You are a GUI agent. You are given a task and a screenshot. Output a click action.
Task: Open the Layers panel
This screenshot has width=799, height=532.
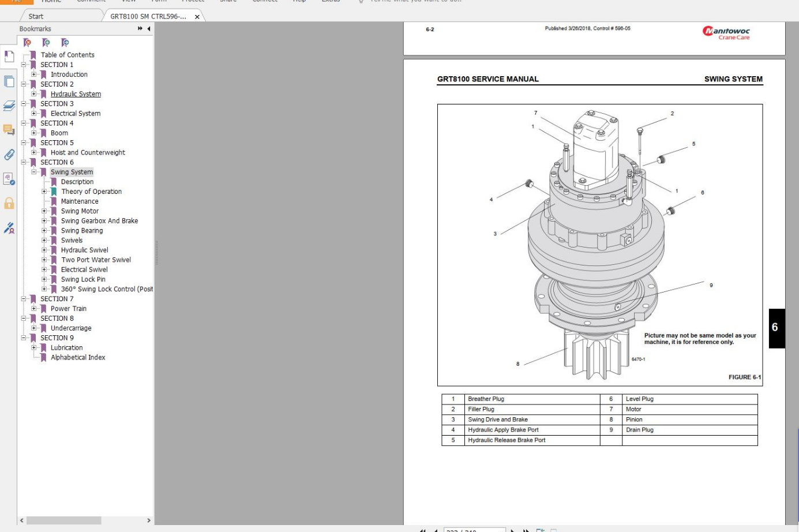(x=9, y=106)
